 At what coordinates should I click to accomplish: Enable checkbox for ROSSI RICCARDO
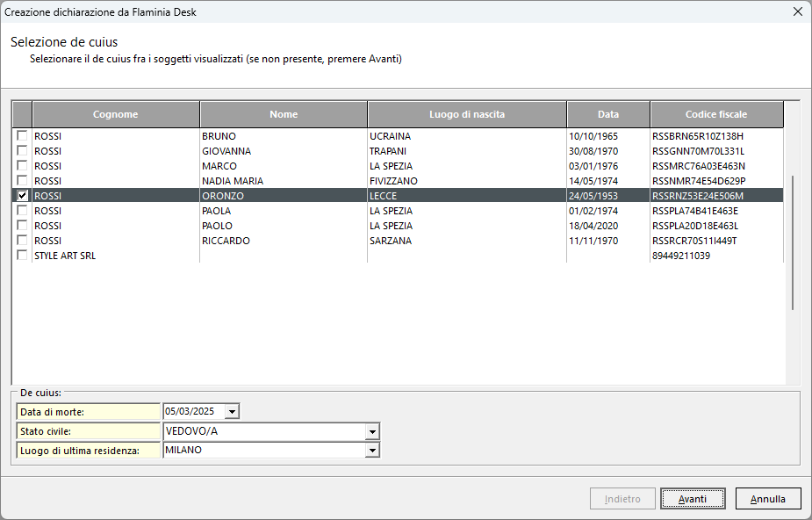(22, 241)
